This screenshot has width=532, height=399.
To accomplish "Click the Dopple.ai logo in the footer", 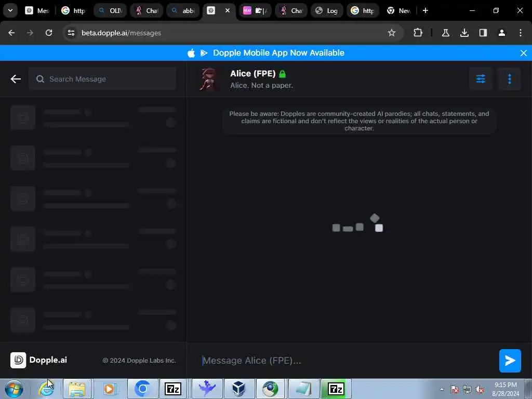I will pyautogui.click(x=38, y=360).
